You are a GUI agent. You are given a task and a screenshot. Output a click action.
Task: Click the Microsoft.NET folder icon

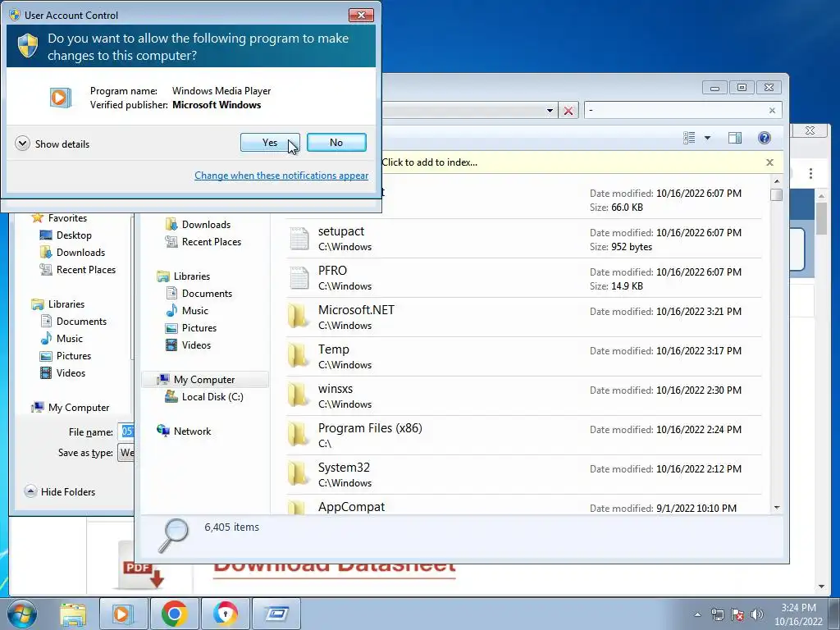299,317
